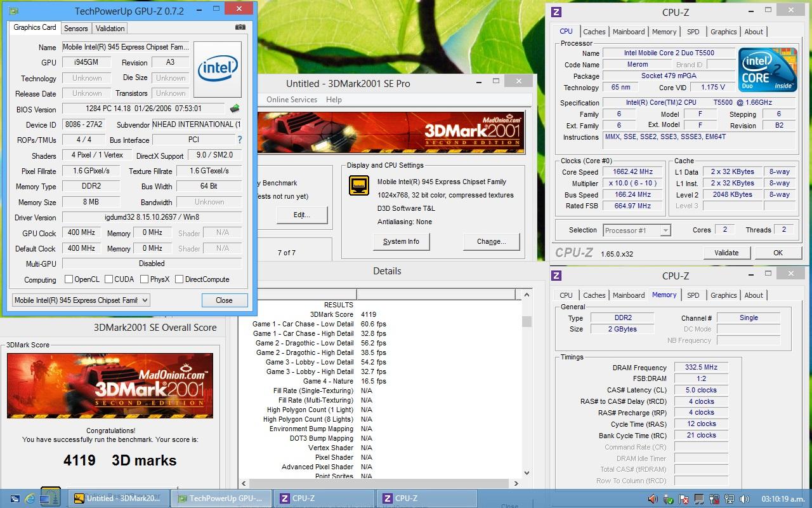This screenshot has width=812, height=508.
Task: Click the Core Speed value 1662.42 MHz
Action: (633, 171)
